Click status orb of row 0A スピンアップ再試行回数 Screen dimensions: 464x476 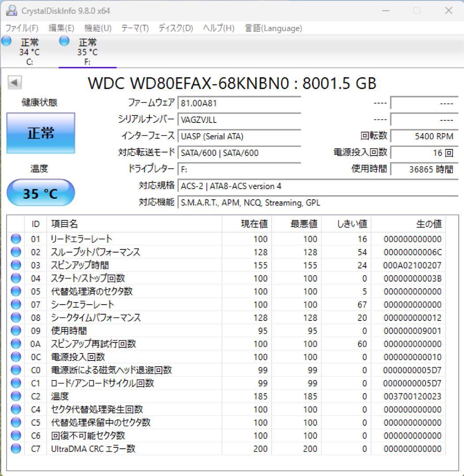click(16, 344)
